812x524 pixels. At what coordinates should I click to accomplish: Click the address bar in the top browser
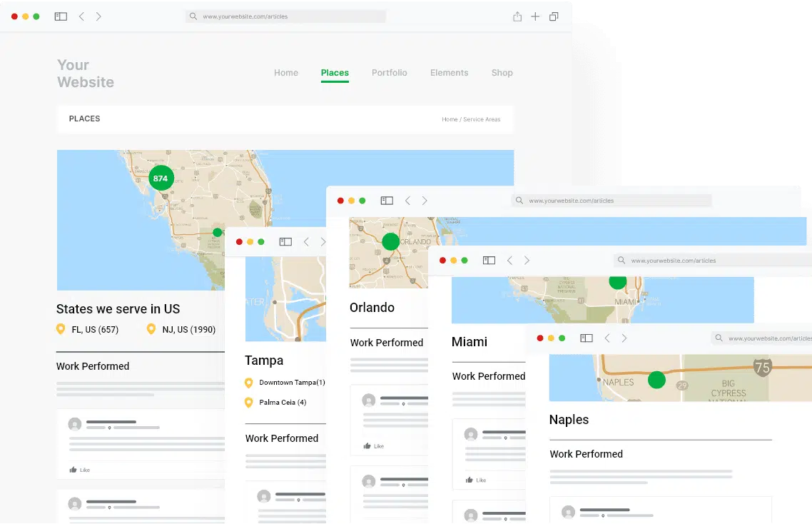click(x=285, y=16)
